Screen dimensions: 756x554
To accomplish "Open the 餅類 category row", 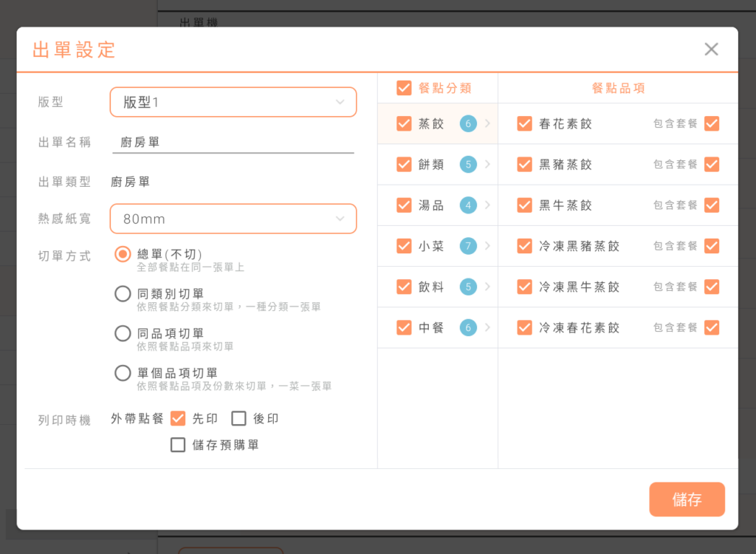I will tap(432, 164).
